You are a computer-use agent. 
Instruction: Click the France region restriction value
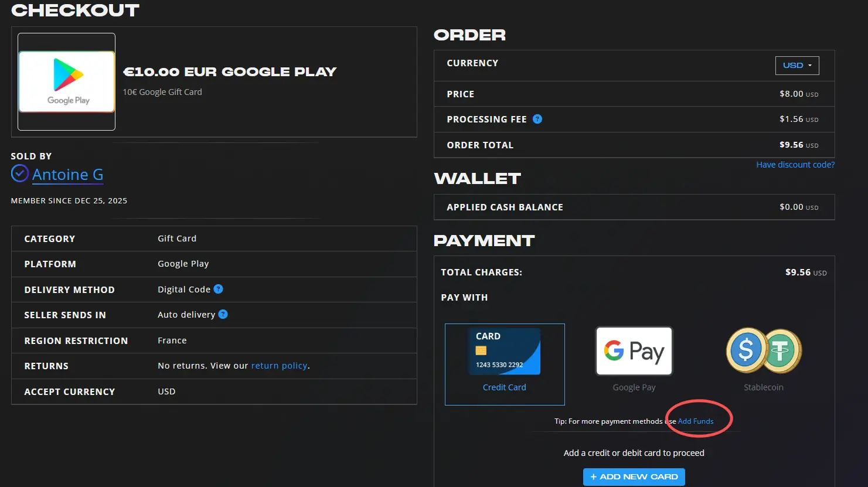[172, 340]
